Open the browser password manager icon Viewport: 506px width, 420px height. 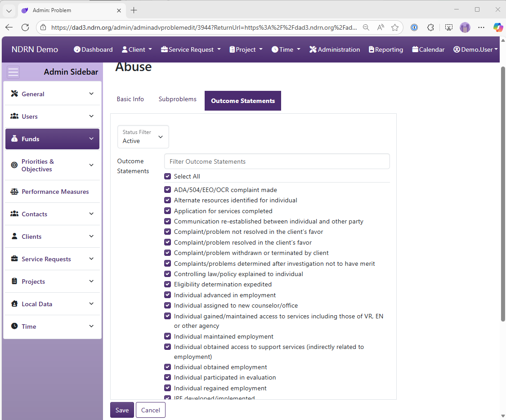pyautogui.click(x=414, y=27)
